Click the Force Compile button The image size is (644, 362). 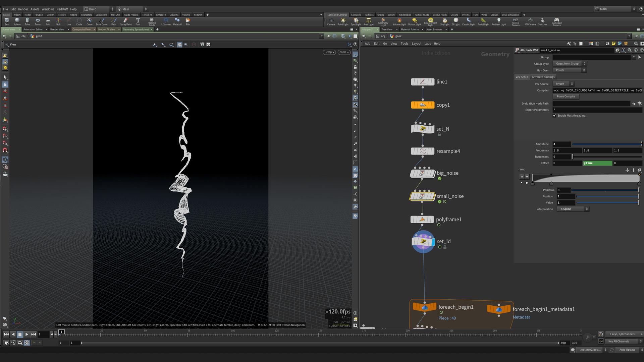click(x=566, y=97)
